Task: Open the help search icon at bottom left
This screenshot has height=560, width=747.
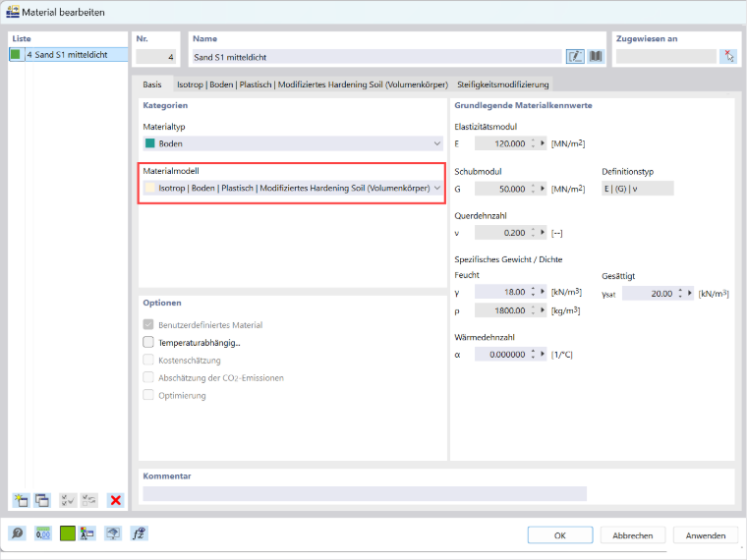Action: (x=18, y=533)
